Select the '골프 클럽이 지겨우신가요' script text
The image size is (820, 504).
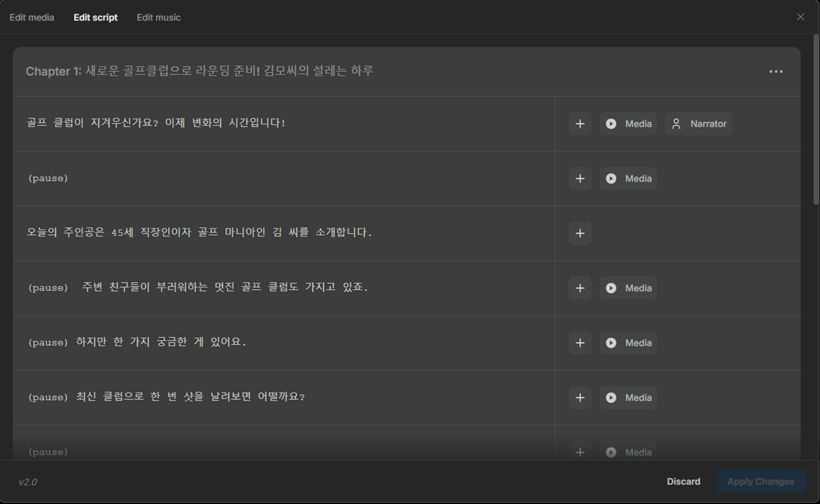tap(157, 122)
